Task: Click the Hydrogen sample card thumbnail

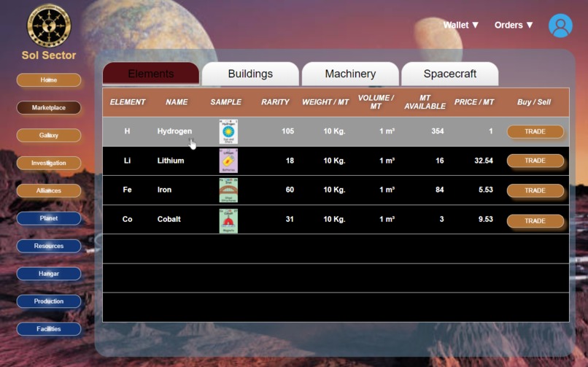Action: 228,131
